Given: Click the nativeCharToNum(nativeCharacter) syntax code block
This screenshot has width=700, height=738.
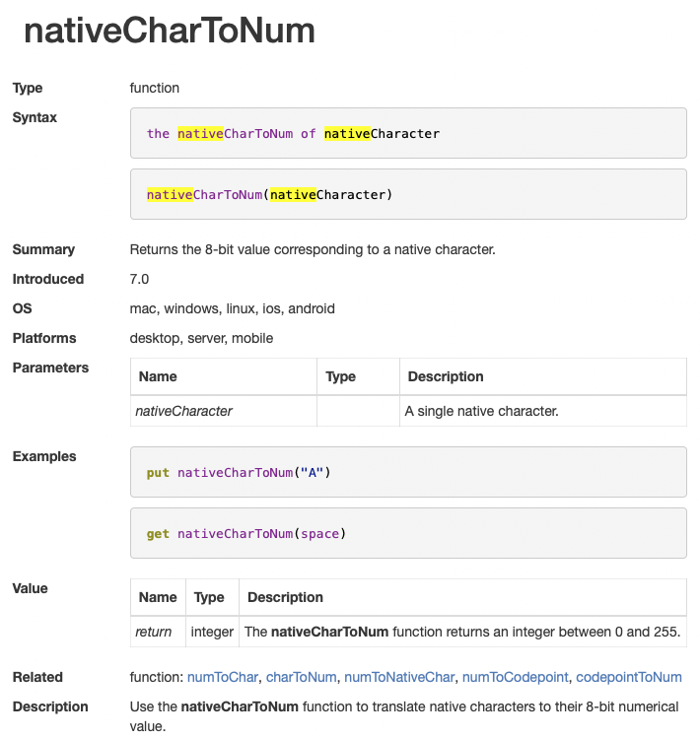Looking at the screenshot, I should pyautogui.click(x=408, y=194).
